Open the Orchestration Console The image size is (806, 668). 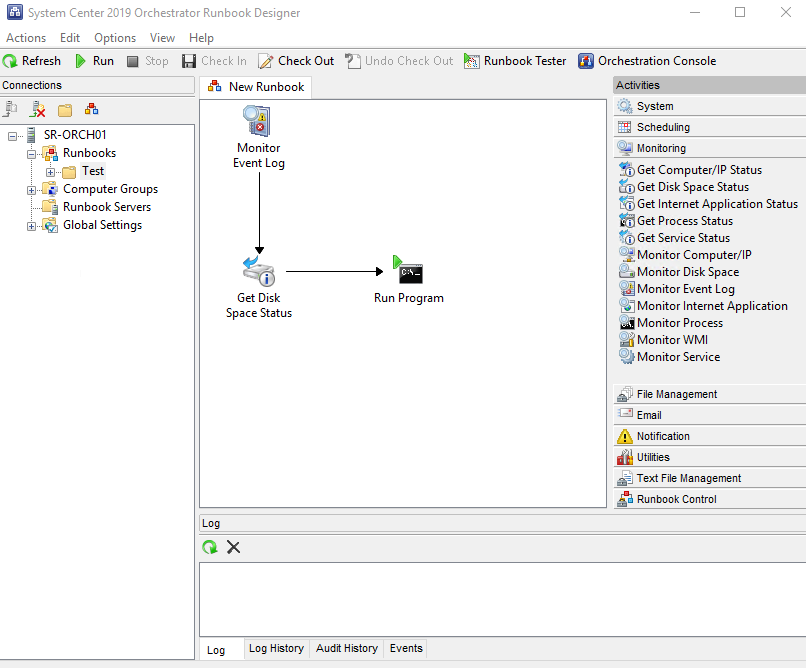click(647, 61)
